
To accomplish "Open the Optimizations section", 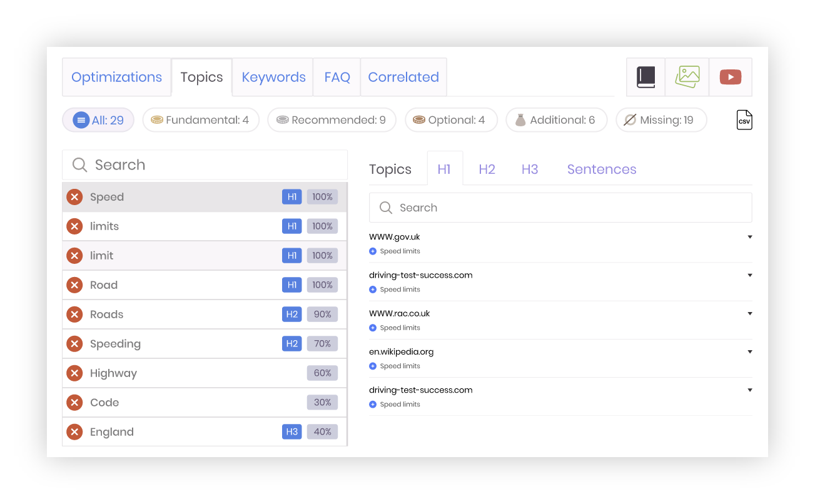I will click(x=116, y=77).
